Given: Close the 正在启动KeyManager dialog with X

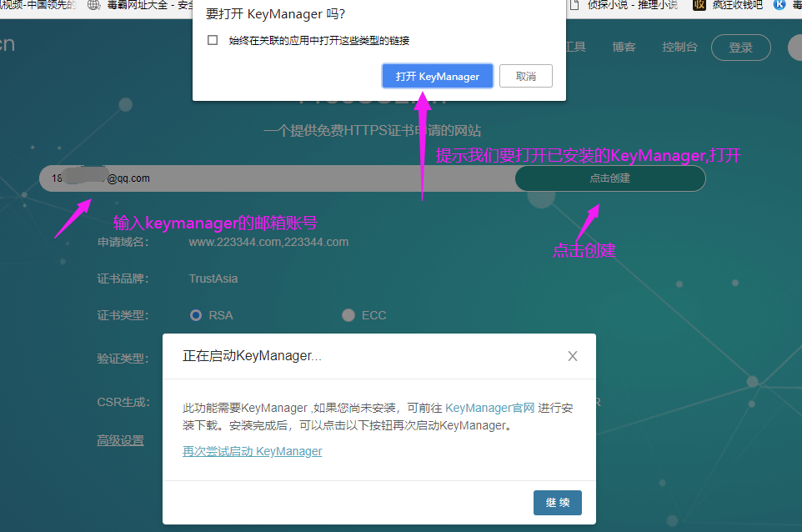Looking at the screenshot, I should 573,356.
